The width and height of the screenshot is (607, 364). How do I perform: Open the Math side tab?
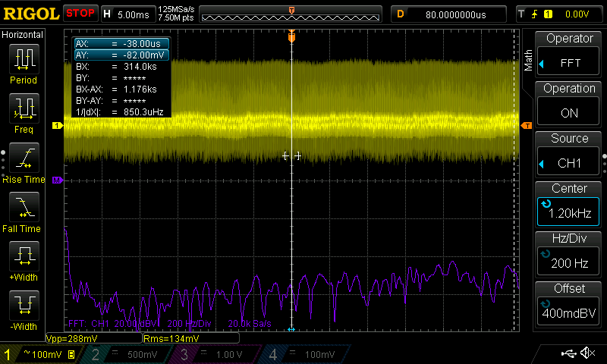click(x=528, y=61)
